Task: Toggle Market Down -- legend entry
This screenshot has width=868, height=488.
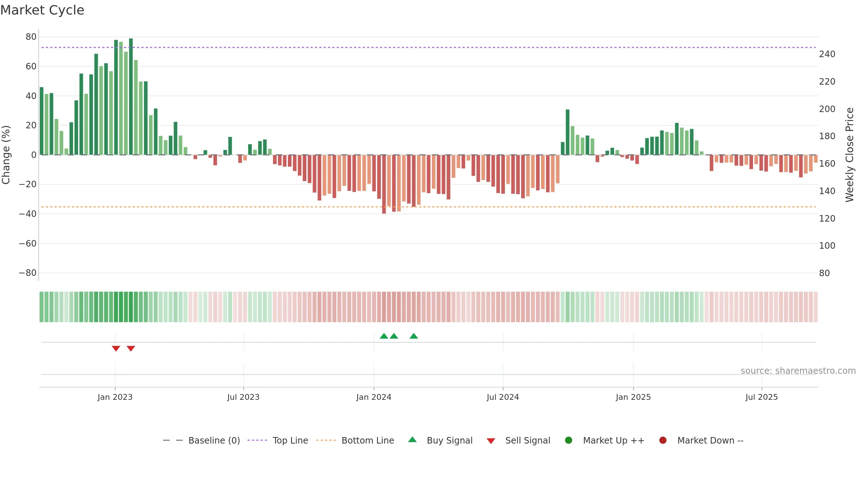Action: pos(701,440)
